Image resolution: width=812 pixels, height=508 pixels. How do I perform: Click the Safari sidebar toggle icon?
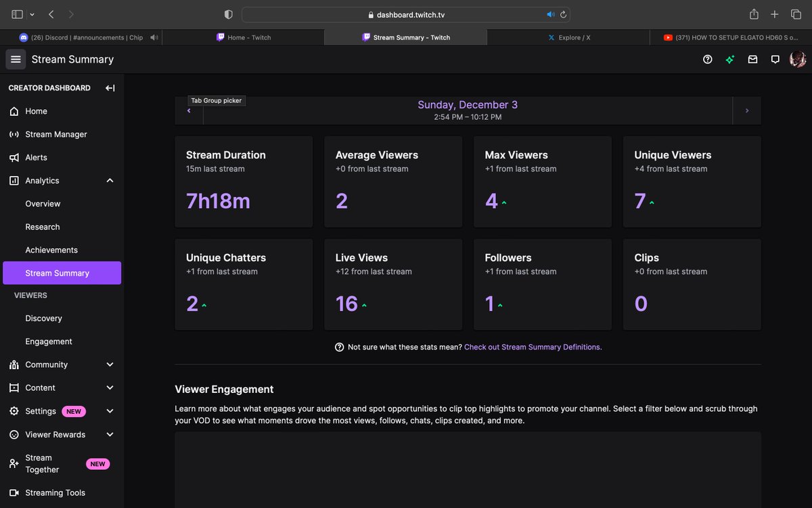pyautogui.click(x=18, y=14)
